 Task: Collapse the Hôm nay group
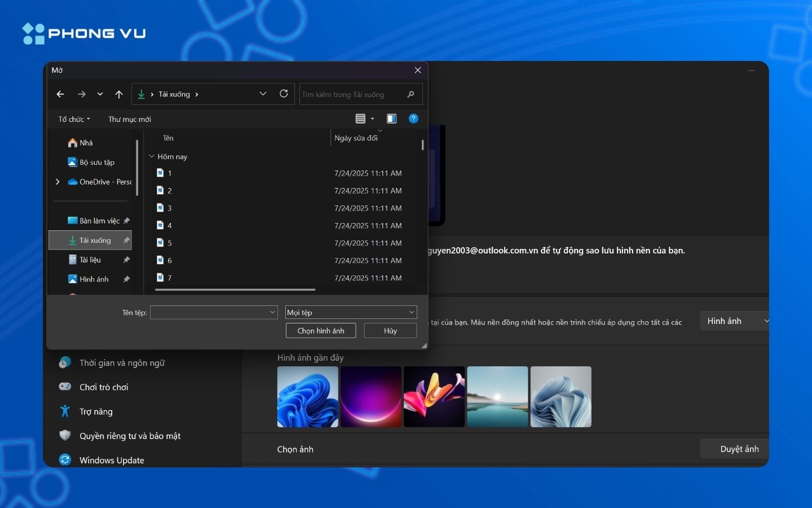coord(152,156)
